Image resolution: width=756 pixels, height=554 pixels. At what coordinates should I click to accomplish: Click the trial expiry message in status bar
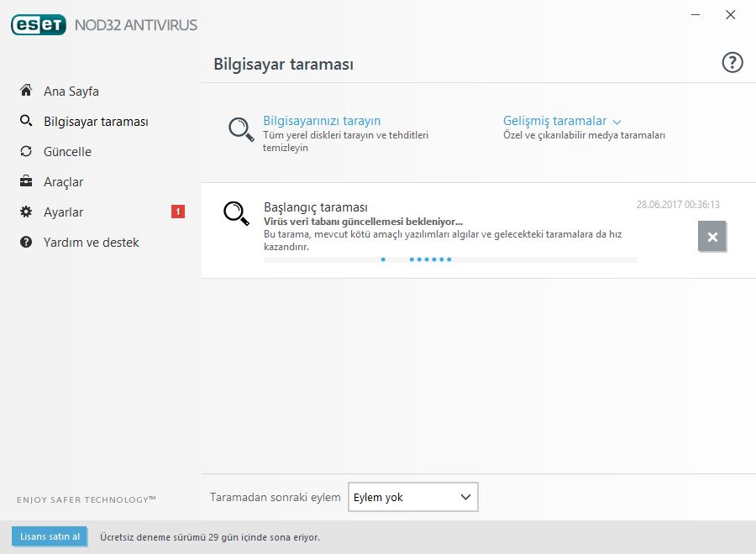(210, 537)
